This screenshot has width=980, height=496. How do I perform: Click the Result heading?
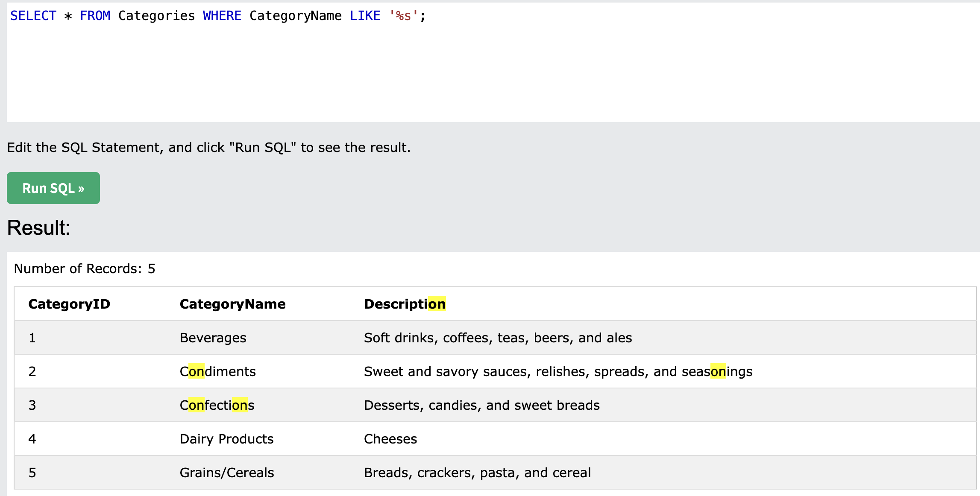point(38,228)
